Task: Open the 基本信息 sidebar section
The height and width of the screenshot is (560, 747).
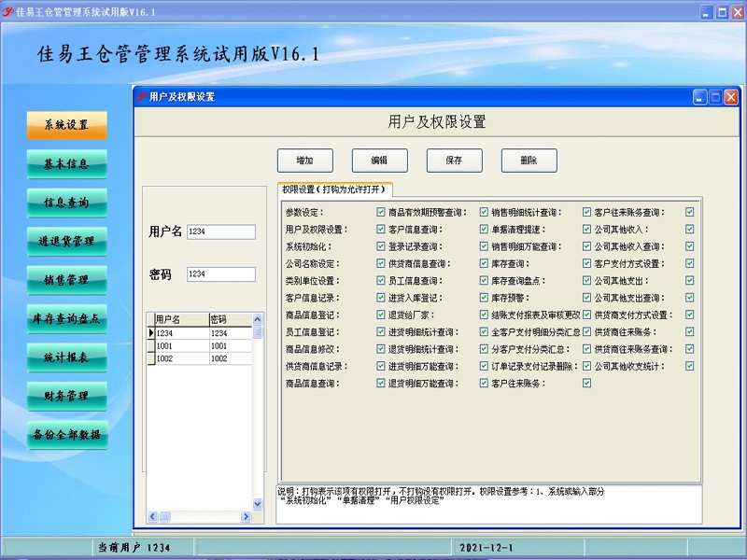Action: [x=66, y=164]
